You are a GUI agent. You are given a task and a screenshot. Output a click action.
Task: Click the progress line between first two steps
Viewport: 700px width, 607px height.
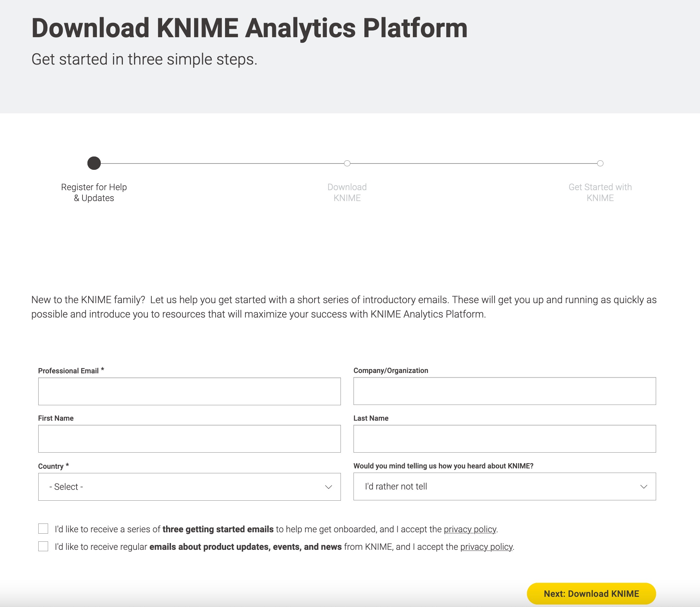(221, 164)
